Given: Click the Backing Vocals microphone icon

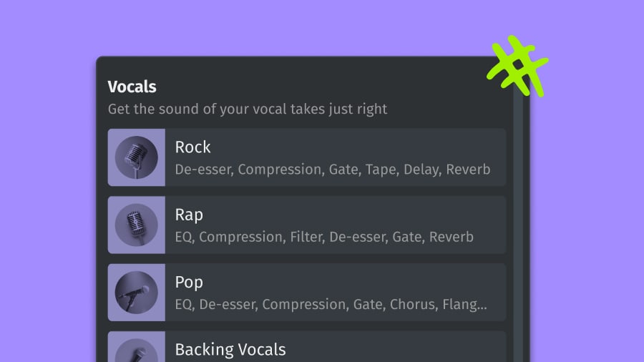Looking at the screenshot, I should tap(136, 352).
